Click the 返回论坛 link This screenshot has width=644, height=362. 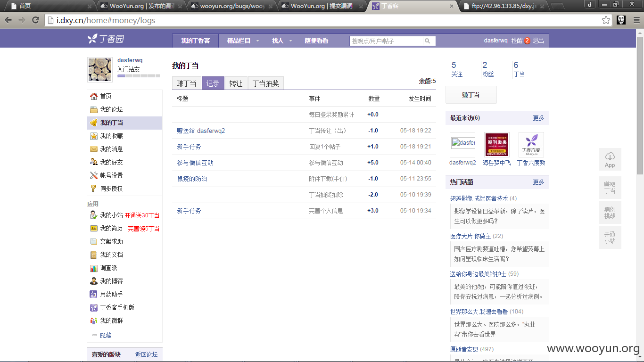[147, 354]
